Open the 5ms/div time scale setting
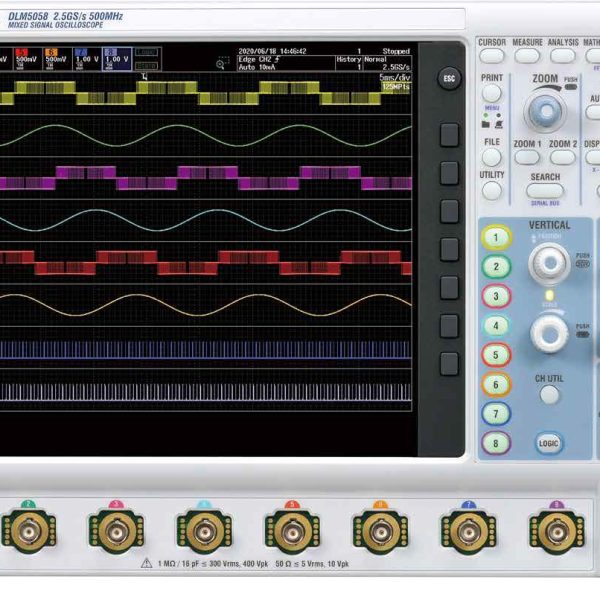Viewport: 600px width, 600px height. (395, 77)
